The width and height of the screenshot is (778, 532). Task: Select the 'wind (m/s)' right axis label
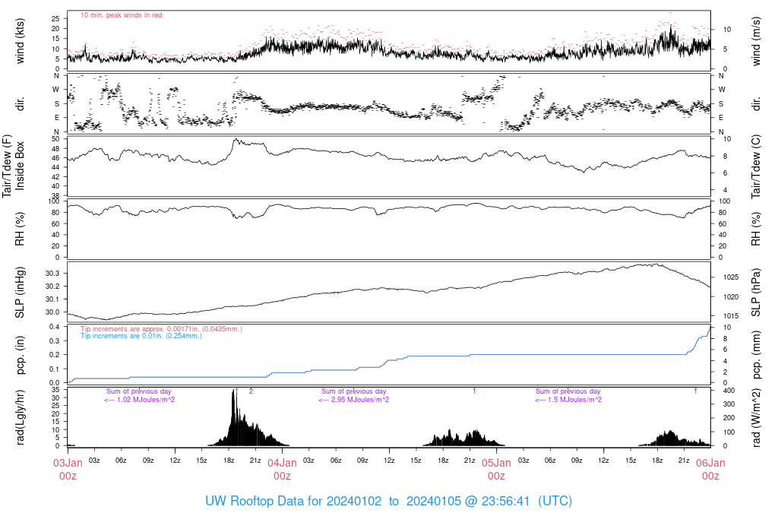(756, 41)
